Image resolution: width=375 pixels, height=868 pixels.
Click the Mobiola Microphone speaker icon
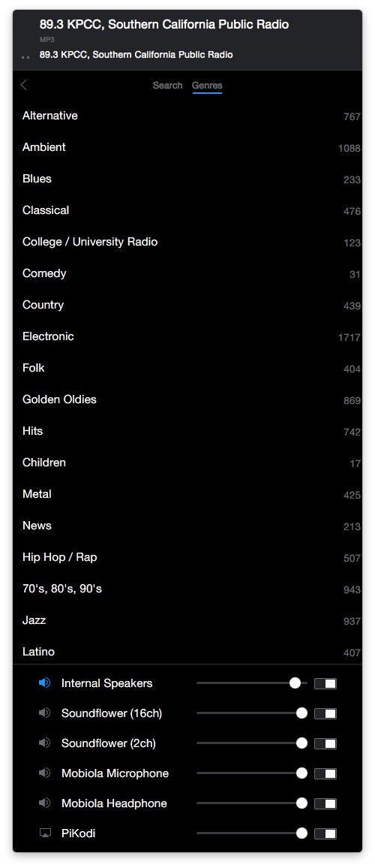44,773
